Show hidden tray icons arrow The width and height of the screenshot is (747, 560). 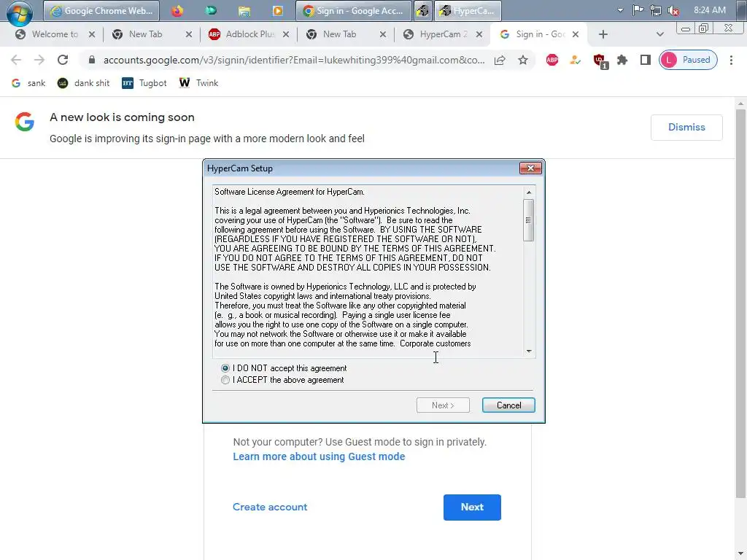click(620, 10)
